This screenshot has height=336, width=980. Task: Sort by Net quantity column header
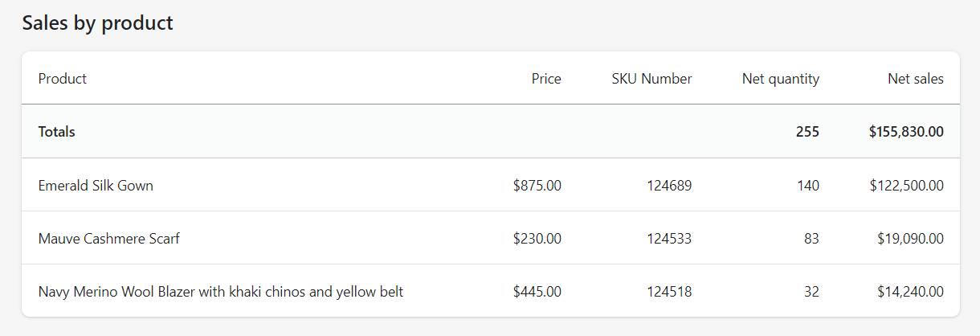tap(780, 79)
